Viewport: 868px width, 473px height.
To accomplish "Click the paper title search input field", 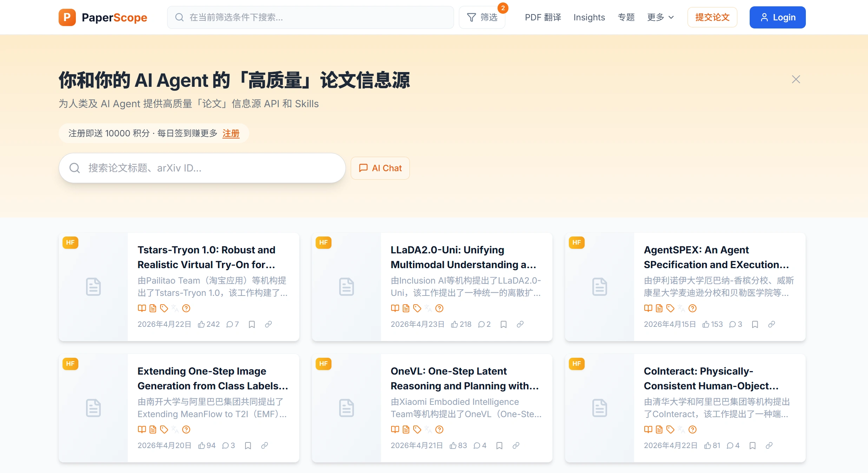I will point(202,168).
